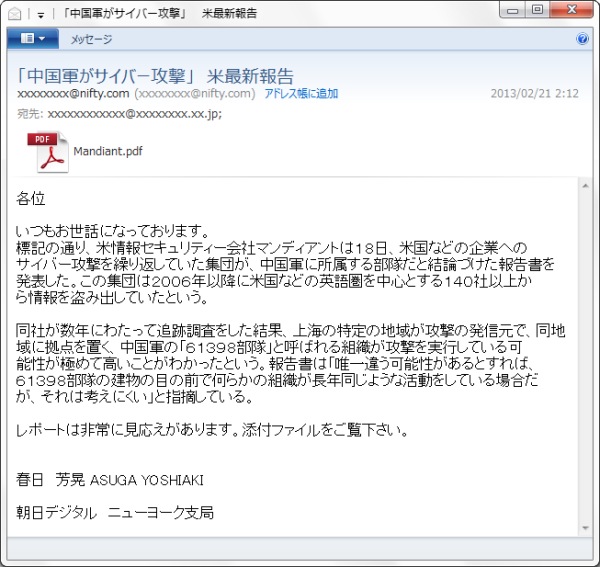This screenshot has height=567, width=600.
Task: Minimize the message window
Action: 513,10
